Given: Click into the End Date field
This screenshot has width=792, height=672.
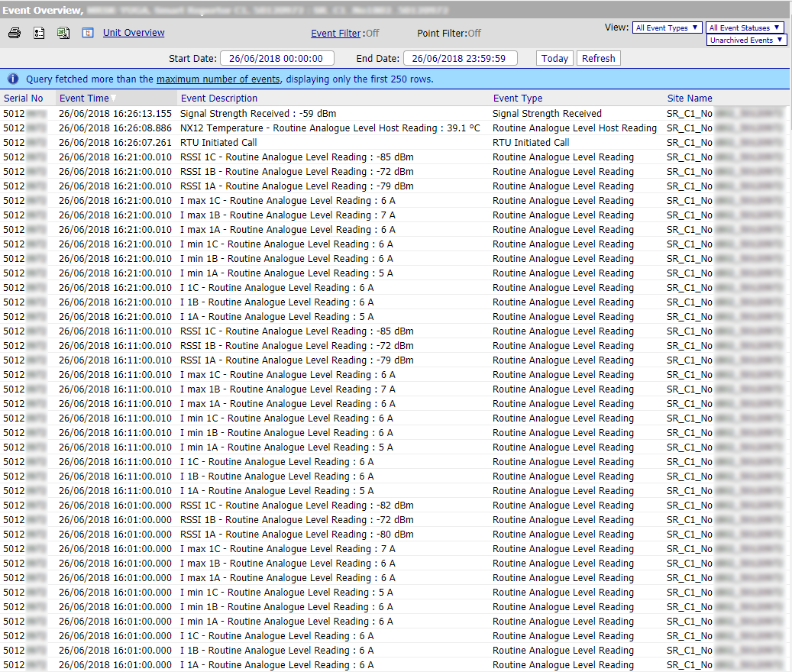Looking at the screenshot, I should [460, 59].
